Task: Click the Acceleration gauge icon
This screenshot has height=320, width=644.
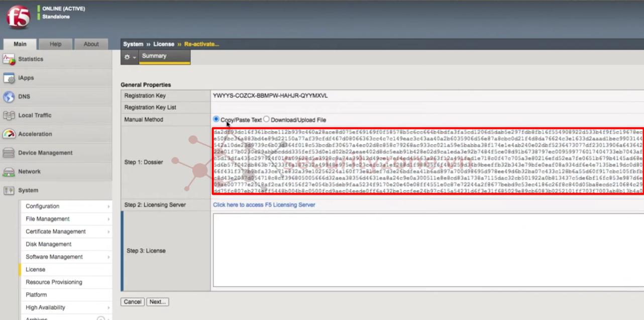Action: (x=9, y=134)
